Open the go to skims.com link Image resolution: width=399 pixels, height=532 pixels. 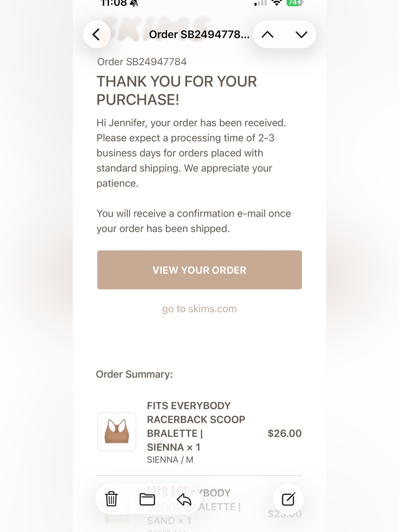click(x=199, y=309)
